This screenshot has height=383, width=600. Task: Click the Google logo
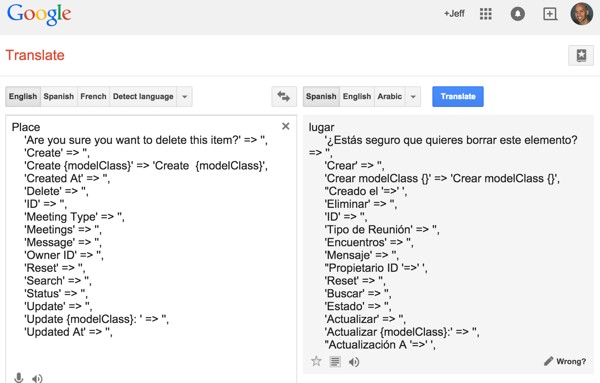point(39,15)
